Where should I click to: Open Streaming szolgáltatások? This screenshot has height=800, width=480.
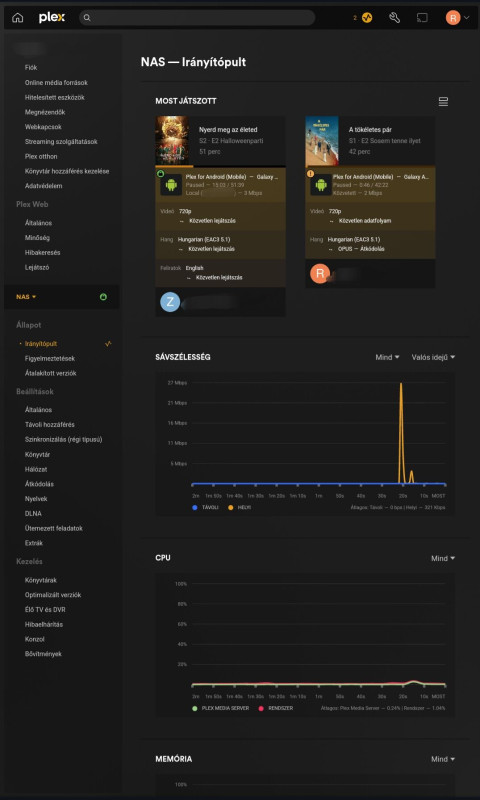coord(61,141)
